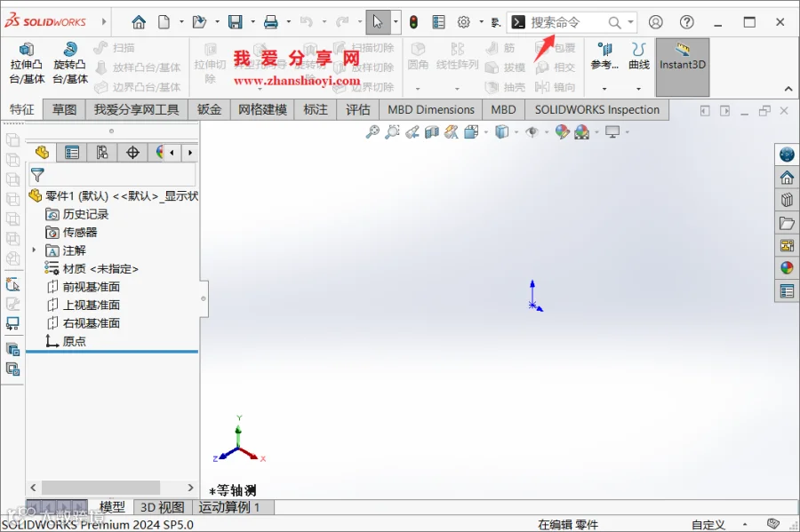The height and width of the screenshot is (532, 800).
Task: Click Section View icon
Action: [x=432, y=132]
